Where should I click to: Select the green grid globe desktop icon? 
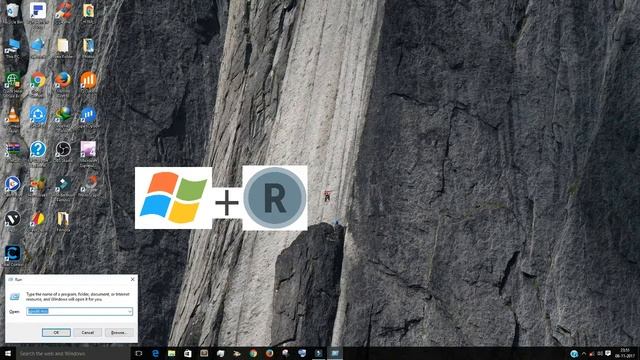tap(12, 81)
